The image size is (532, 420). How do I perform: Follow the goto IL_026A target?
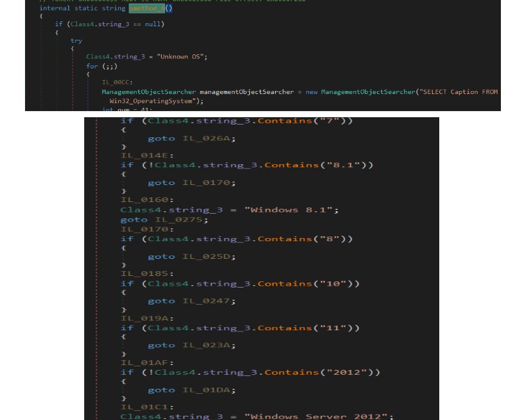point(209,139)
